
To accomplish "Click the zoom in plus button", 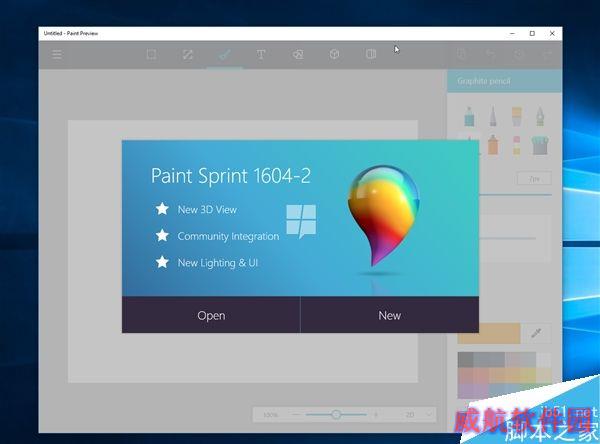I will click(376, 415).
